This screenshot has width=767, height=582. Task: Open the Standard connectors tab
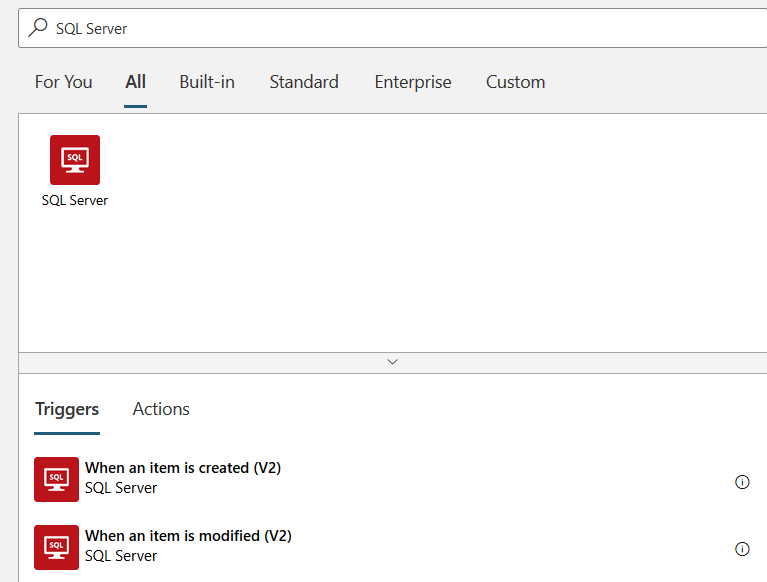[304, 82]
